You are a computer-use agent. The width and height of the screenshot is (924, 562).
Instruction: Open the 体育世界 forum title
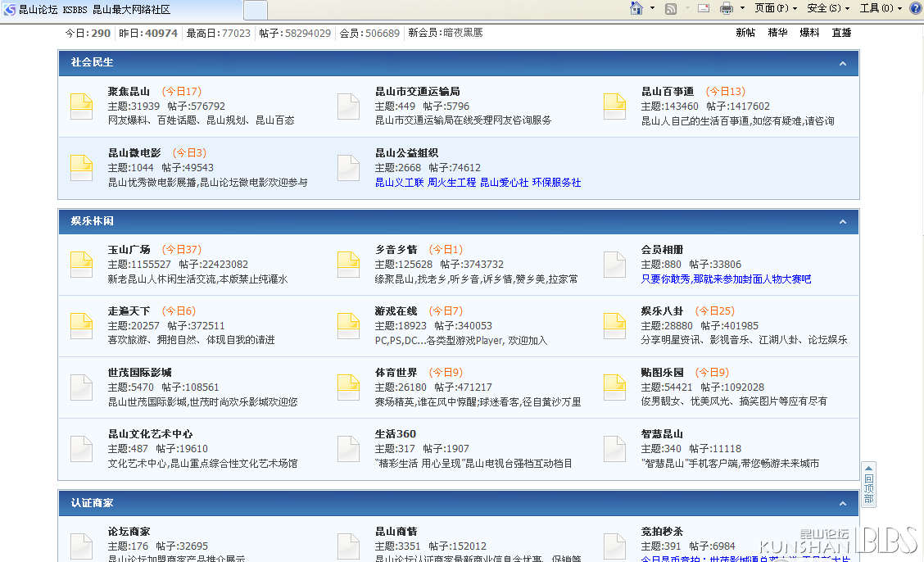tap(396, 373)
